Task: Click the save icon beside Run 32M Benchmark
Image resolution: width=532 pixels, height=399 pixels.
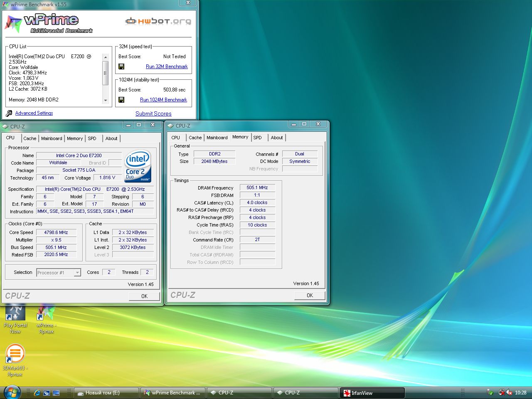Action: coord(121,66)
